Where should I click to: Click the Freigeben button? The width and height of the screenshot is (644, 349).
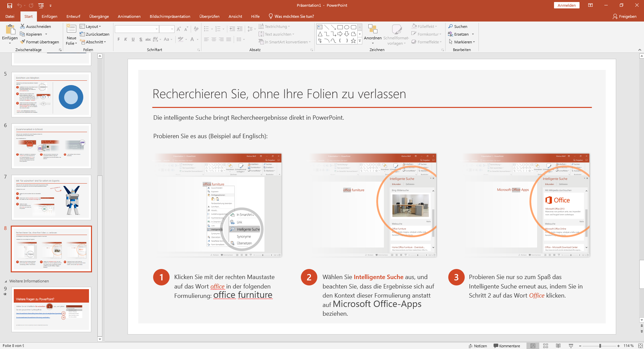pyautogui.click(x=625, y=16)
